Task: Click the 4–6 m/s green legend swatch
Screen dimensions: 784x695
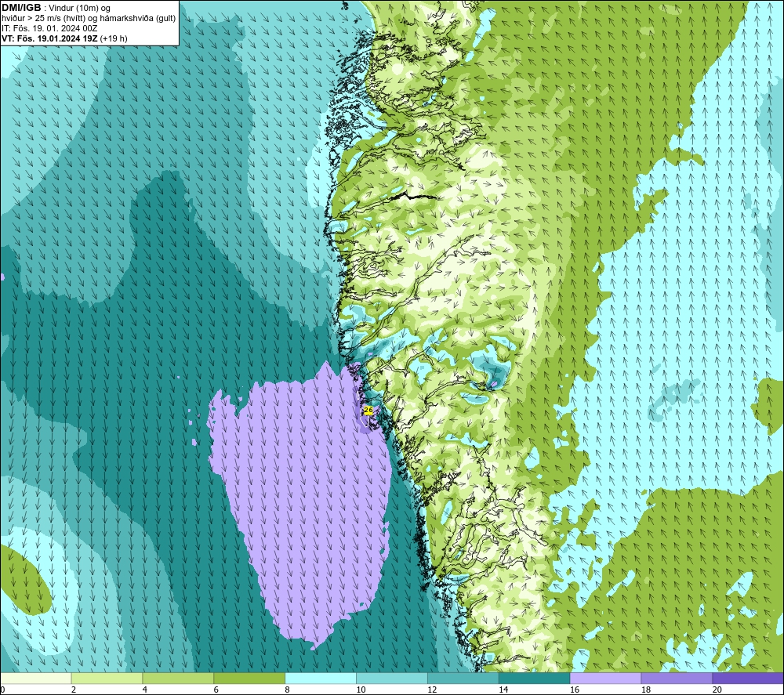Action: 178,678
